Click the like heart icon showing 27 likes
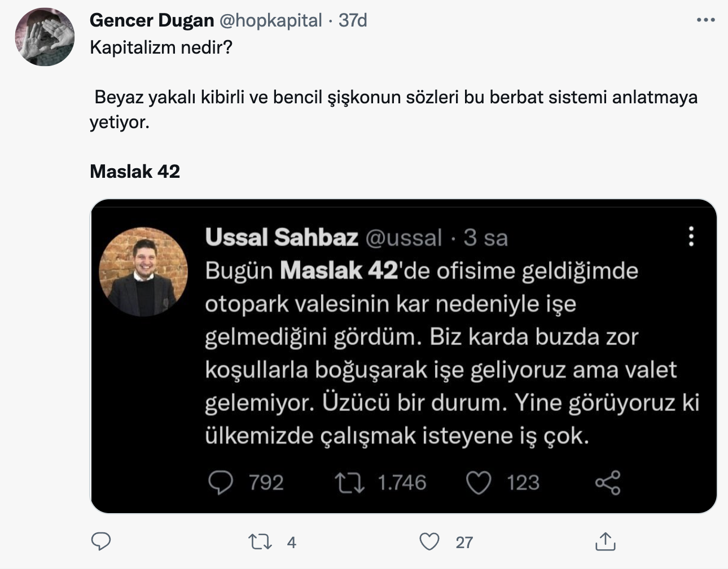 point(429,541)
